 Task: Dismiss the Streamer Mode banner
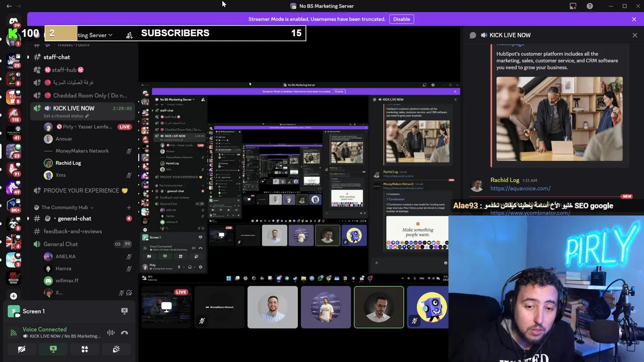tap(634, 19)
